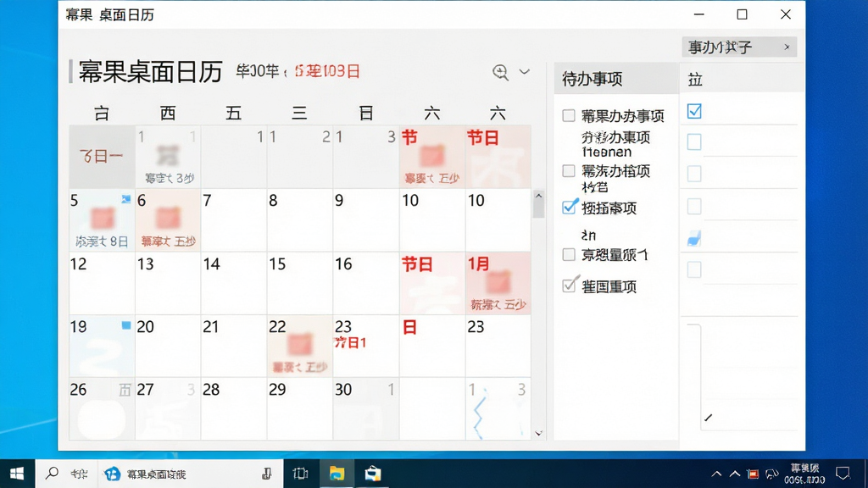The height and width of the screenshot is (488, 868).
Task: Click the partially filled blue box in right column
Action: (694, 238)
